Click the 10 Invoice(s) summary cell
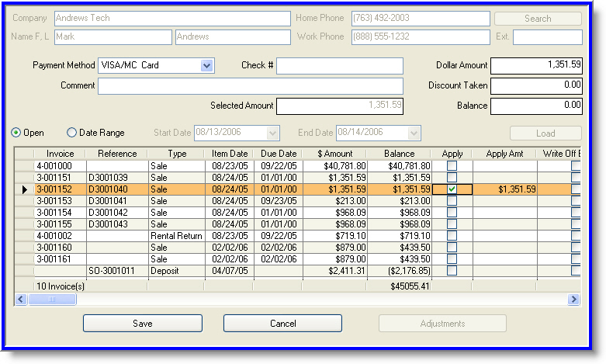 (60, 286)
